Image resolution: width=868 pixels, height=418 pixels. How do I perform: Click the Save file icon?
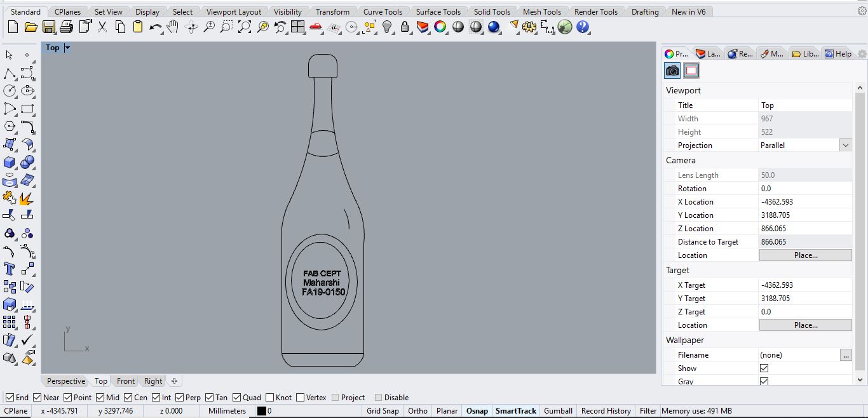tap(48, 27)
